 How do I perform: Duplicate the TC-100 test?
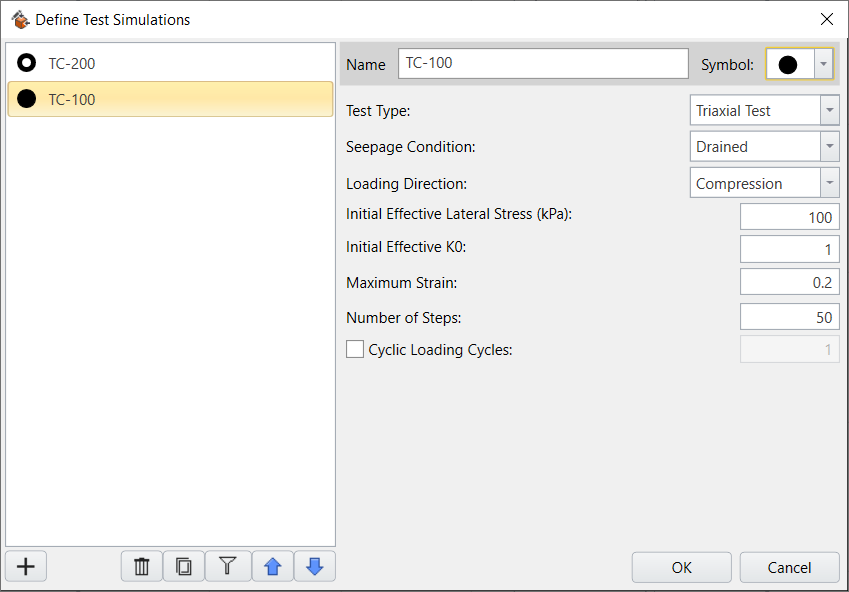[184, 566]
